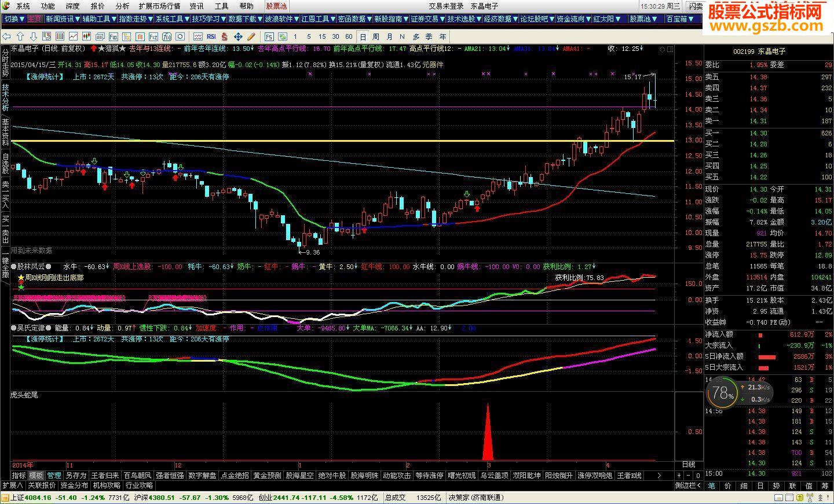834x504 pixels.
Task: Click the 管理 button
Action: click(54, 476)
